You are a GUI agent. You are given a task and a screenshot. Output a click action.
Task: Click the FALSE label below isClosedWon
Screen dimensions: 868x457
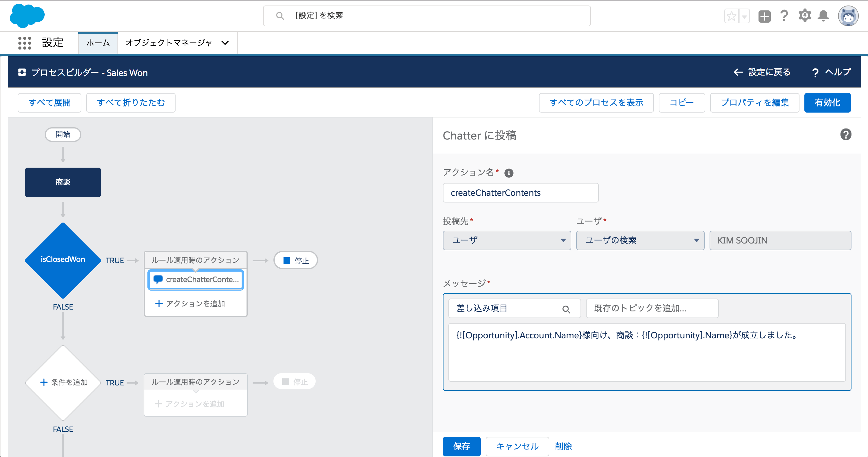[x=63, y=307]
